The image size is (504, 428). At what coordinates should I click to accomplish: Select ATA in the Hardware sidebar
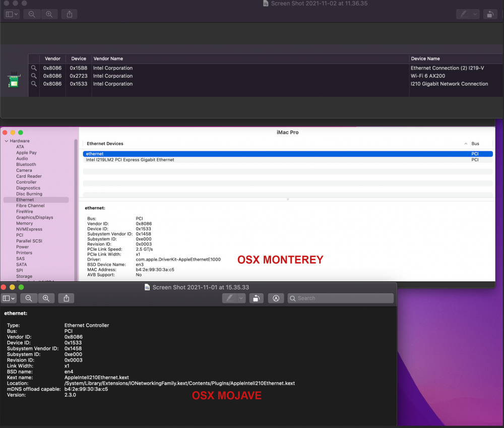pos(20,147)
